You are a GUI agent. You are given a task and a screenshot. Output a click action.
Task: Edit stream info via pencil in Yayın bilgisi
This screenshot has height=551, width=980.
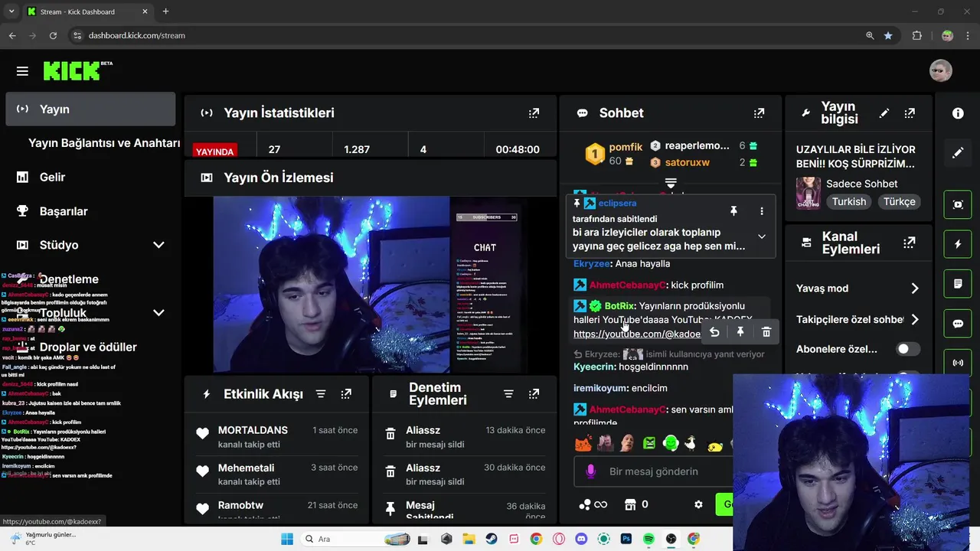(884, 112)
